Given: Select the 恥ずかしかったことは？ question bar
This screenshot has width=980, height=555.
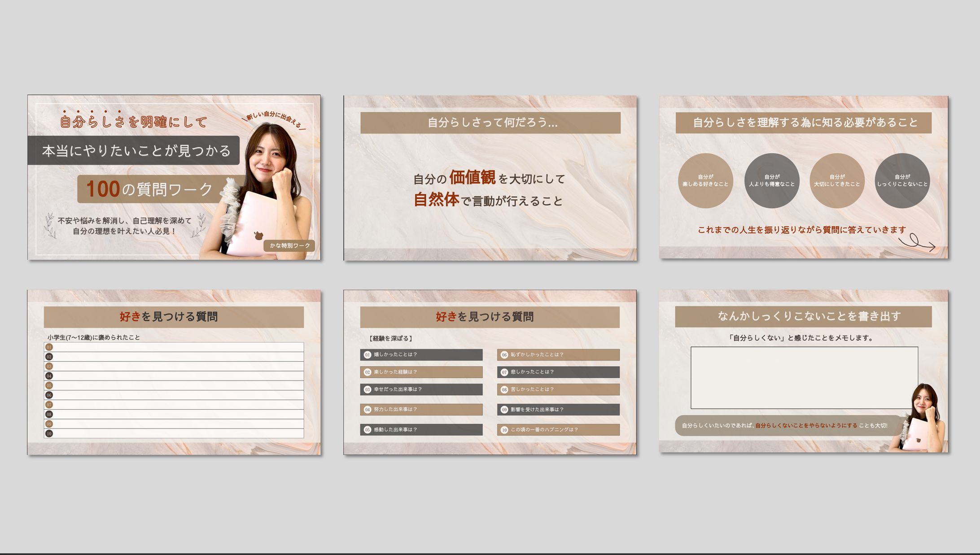Looking at the screenshot, I should pos(558,354).
